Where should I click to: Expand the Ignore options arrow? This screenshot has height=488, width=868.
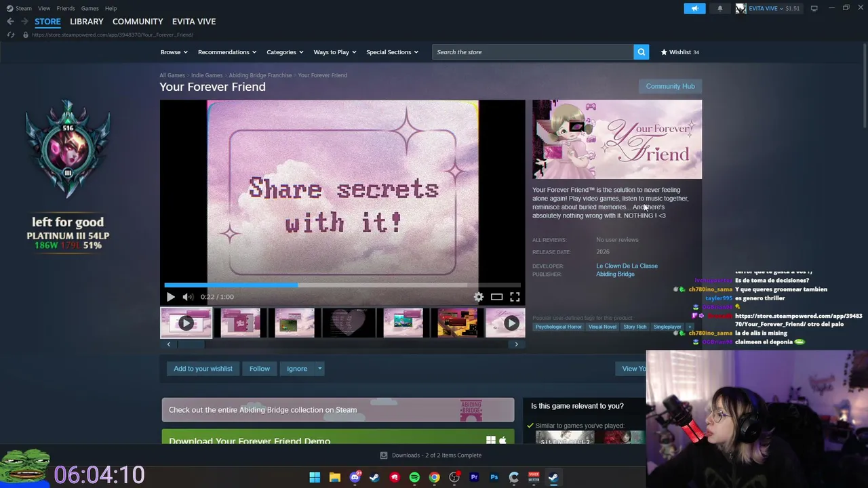319,369
